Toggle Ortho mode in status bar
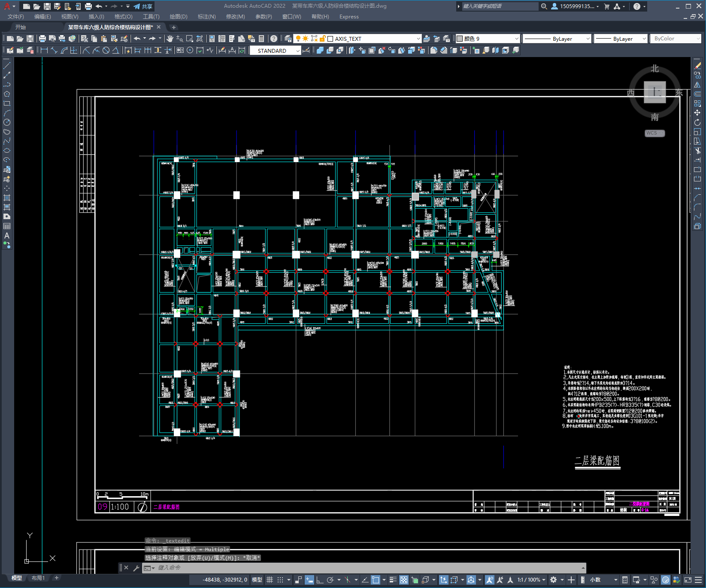The width and height of the screenshot is (706, 588). [x=320, y=580]
